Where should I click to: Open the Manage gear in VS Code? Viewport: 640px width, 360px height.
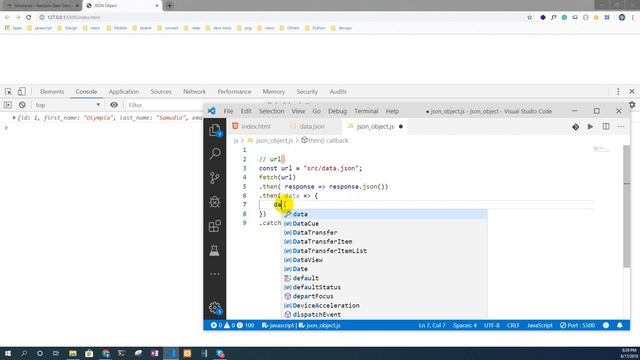(215, 307)
